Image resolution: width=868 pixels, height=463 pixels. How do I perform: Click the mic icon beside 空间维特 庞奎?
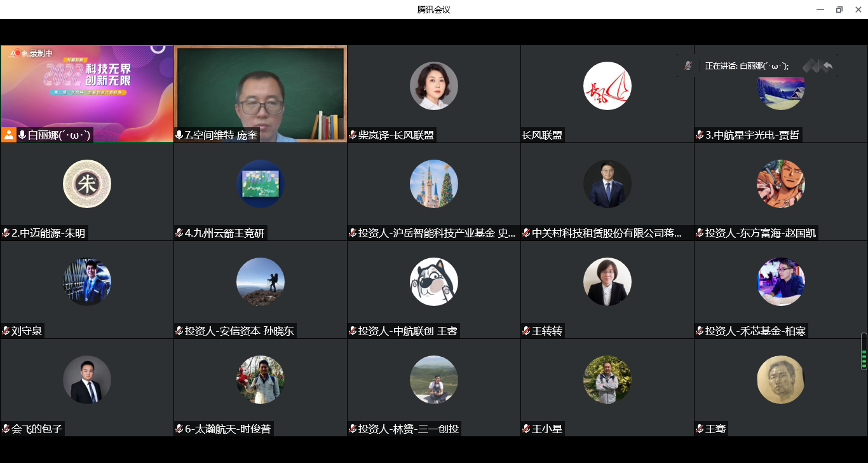tap(179, 134)
